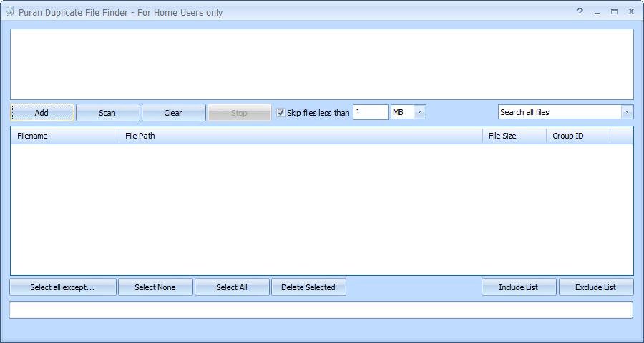Expand the Search all files dropdown
Viewport: 644px width, 343px height.
coord(627,112)
